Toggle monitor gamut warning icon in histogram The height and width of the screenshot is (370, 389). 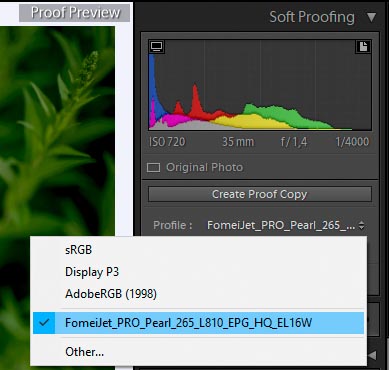(156, 46)
